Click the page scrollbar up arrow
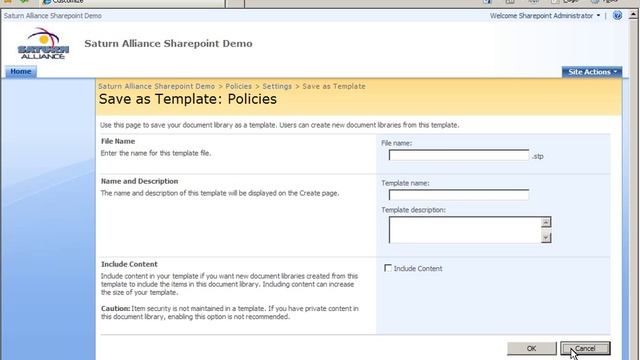This screenshot has height=360, width=640. [633, 16]
